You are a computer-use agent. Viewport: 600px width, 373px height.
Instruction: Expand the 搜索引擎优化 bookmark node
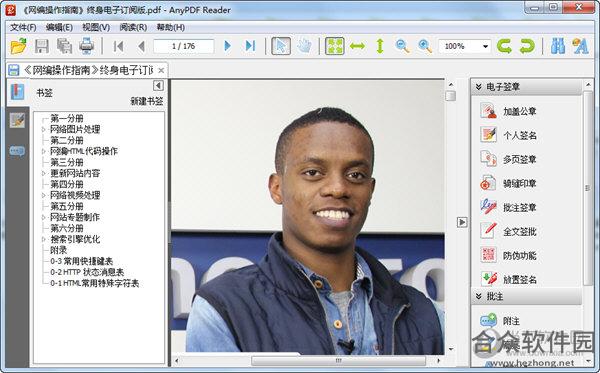(43, 239)
